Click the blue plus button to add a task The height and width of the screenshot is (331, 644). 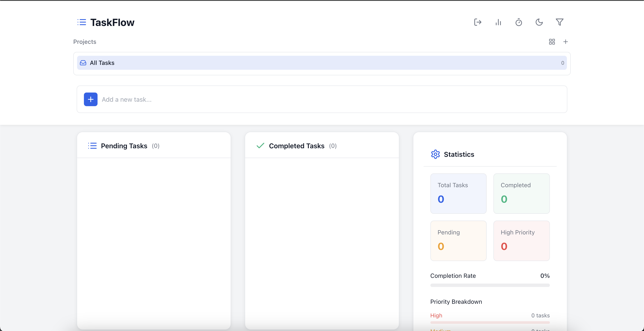pyautogui.click(x=90, y=99)
